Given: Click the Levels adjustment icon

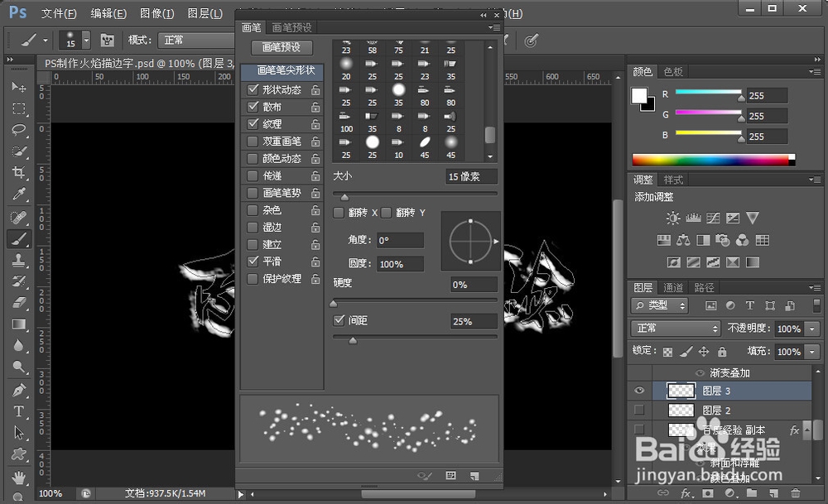Looking at the screenshot, I should [693, 218].
